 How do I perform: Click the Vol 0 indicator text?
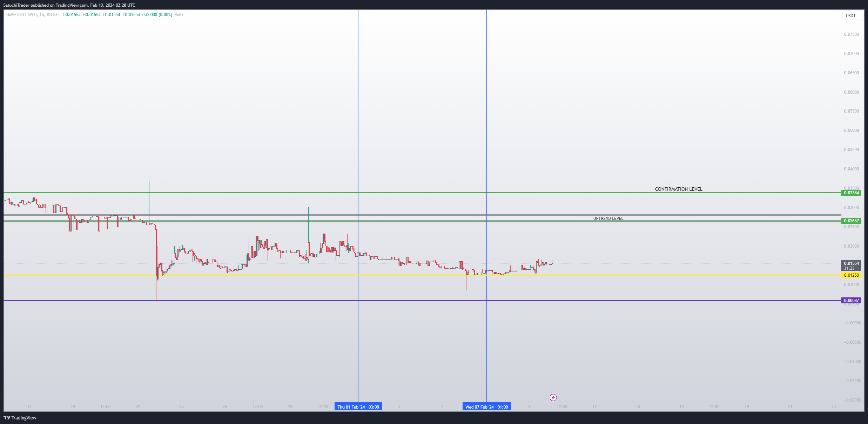click(x=179, y=15)
